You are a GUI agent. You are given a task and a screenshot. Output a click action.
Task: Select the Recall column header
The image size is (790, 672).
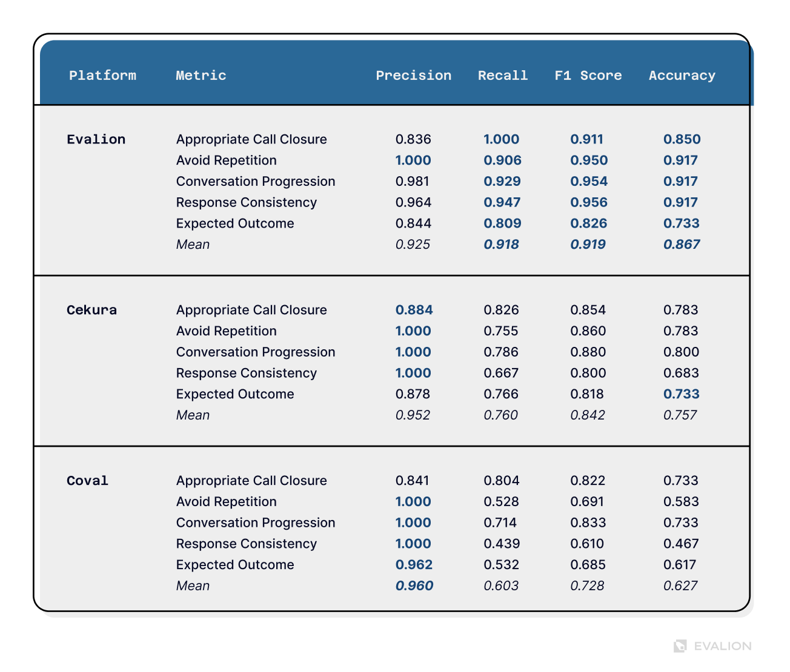(x=502, y=76)
